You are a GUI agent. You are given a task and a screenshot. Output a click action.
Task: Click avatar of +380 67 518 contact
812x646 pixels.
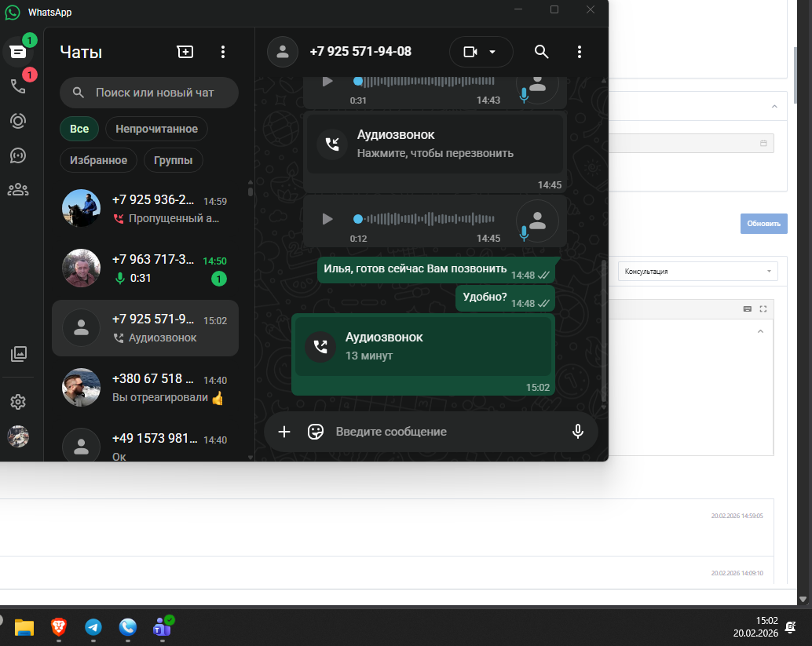(82, 387)
